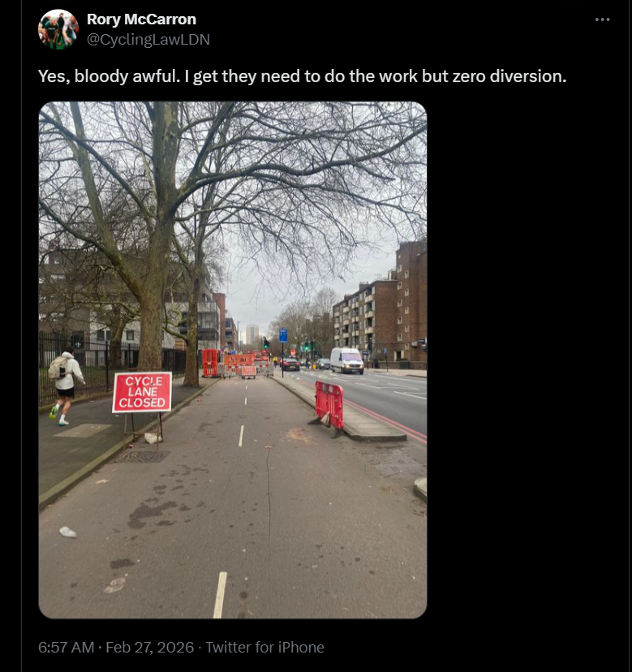This screenshot has height=672, width=632.
Task: Open the 6:57 AM timestamp link
Action: point(67,647)
